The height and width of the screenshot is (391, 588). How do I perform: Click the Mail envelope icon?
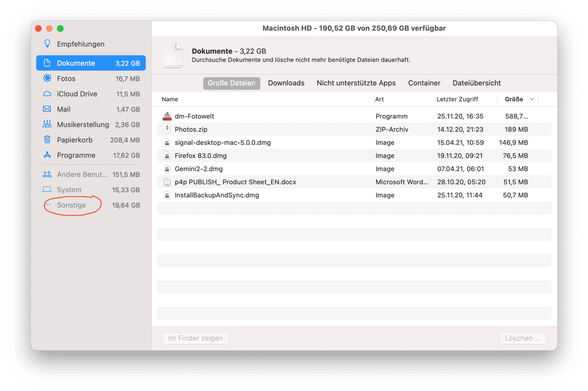pos(47,109)
